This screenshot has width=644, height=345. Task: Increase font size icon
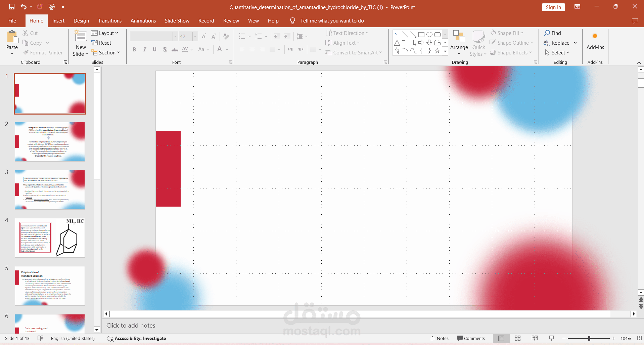(204, 36)
